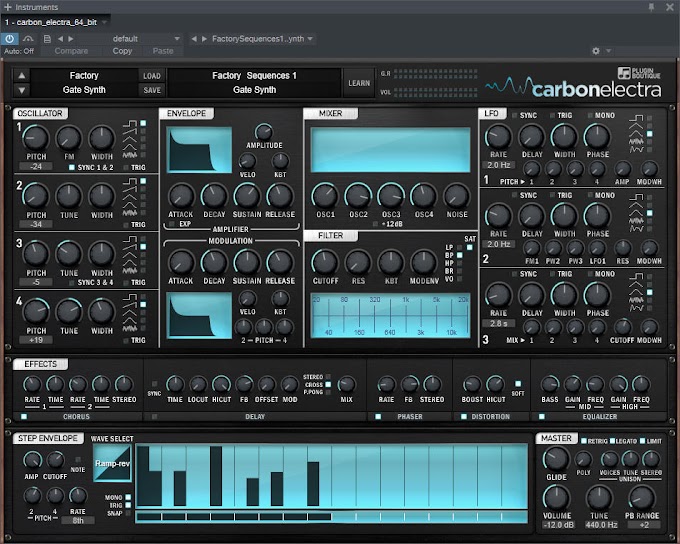Image resolution: width=680 pixels, height=544 pixels.
Task: Click LFO 1 RATE 2.0 Hz value
Action: (x=498, y=165)
